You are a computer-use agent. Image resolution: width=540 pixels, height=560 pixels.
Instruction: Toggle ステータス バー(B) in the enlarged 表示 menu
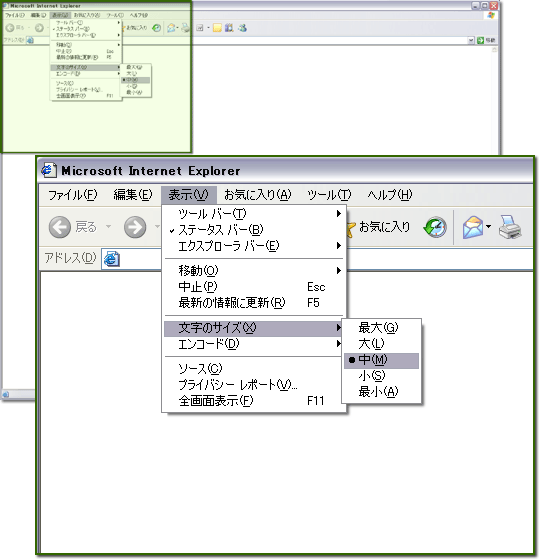(x=254, y=230)
